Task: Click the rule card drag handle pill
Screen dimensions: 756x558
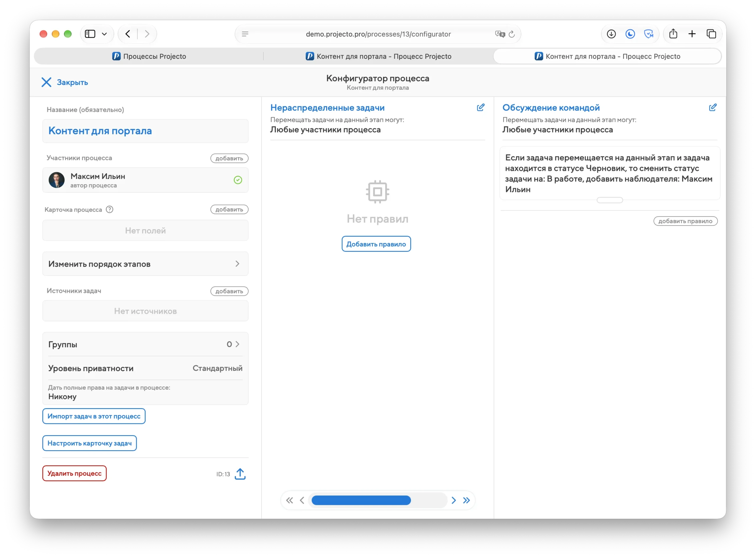Action: 610,200
